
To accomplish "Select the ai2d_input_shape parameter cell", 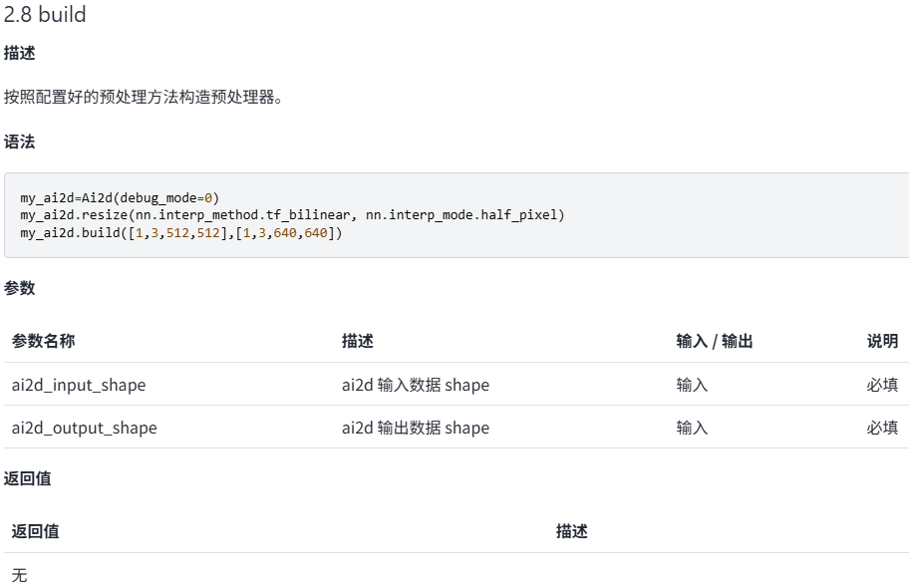I will pyautogui.click(x=79, y=385).
